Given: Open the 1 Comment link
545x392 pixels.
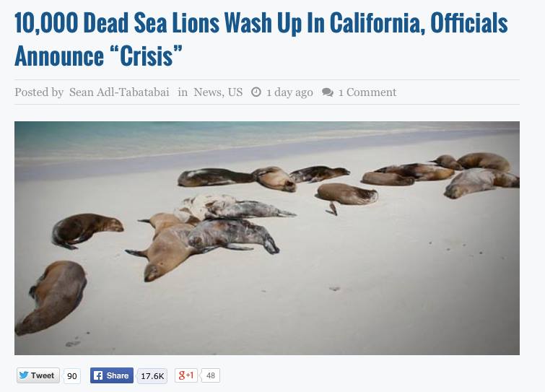Looking at the screenshot, I should tap(367, 92).
